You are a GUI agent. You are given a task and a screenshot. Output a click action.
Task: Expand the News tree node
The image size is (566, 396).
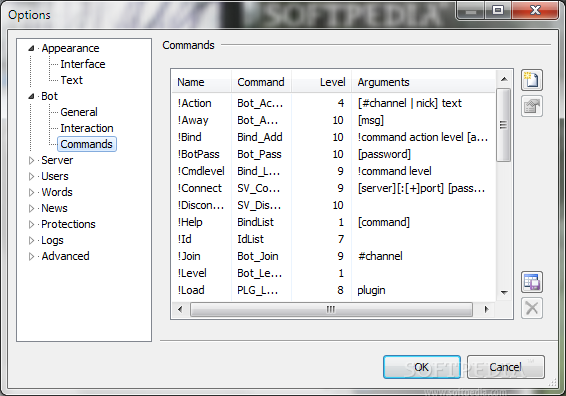tap(31, 208)
